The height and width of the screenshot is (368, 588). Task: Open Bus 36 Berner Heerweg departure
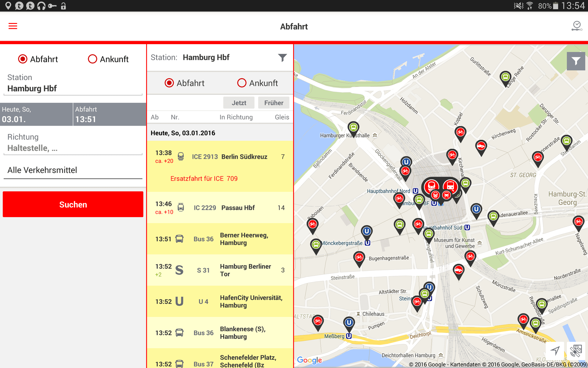point(220,239)
